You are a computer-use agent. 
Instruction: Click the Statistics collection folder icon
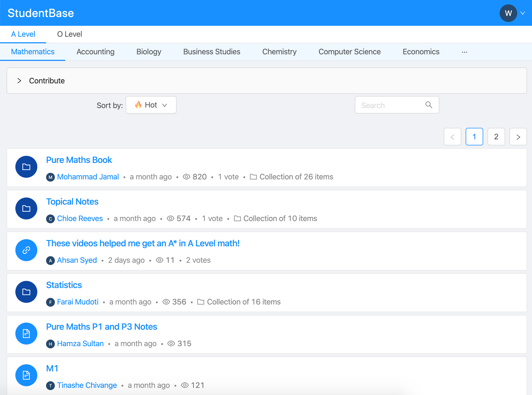26,292
